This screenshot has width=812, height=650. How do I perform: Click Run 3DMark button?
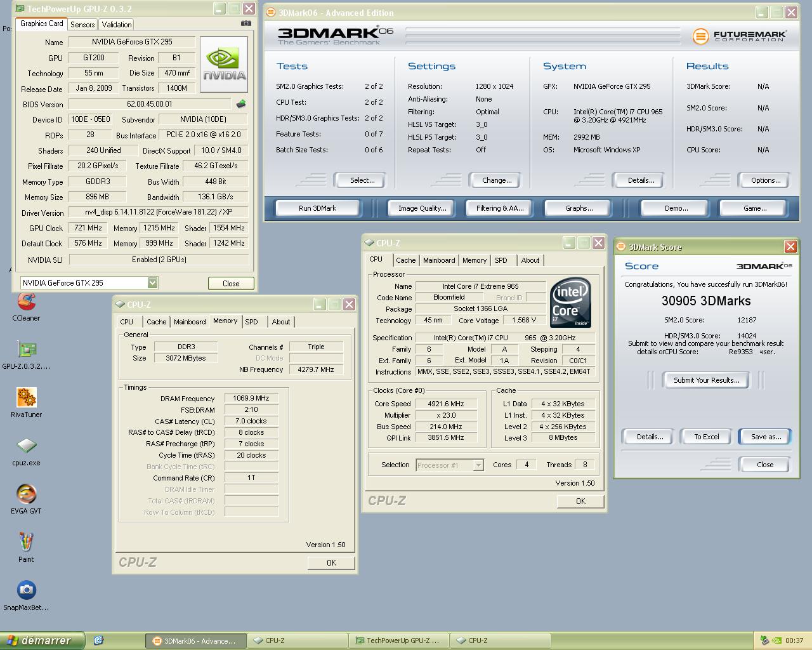point(317,208)
